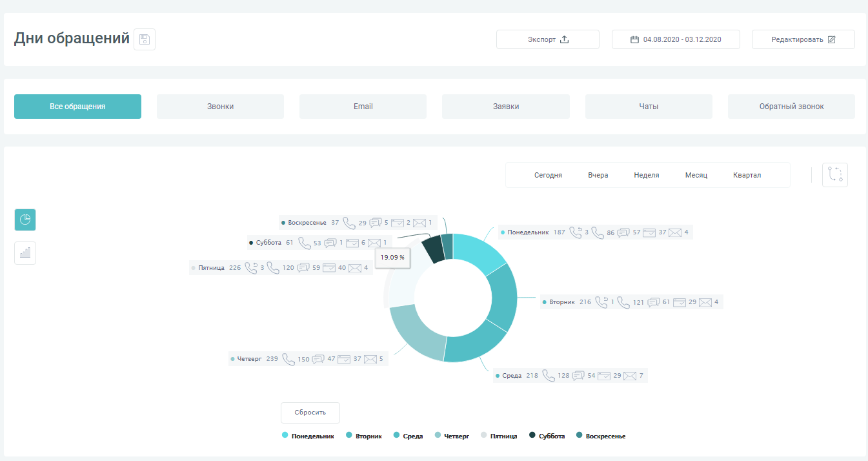
Task: Click the calendar icon beside the date range
Action: click(x=634, y=39)
